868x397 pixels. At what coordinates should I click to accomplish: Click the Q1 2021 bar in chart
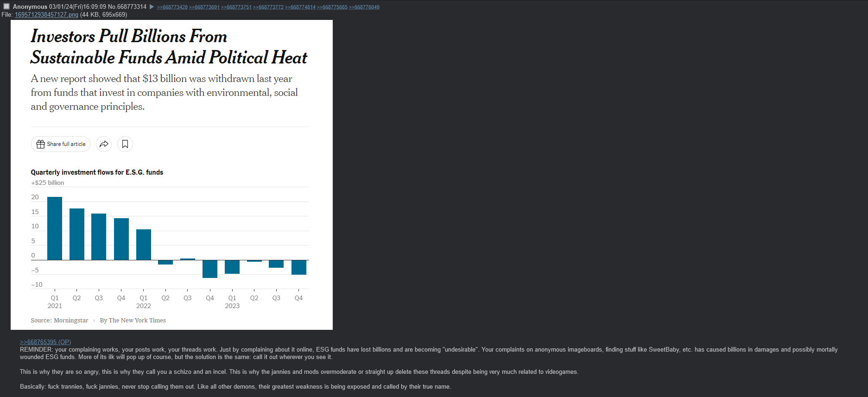(55, 228)
